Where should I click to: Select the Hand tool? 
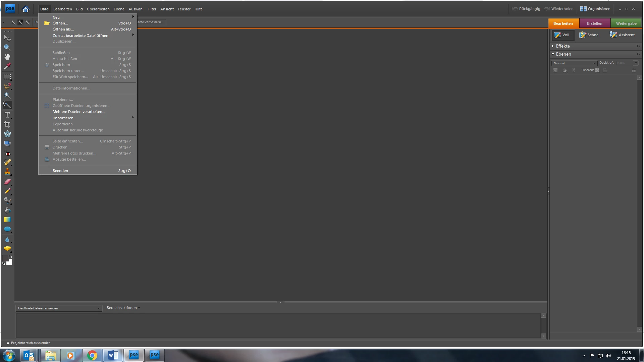[x=7, y=57]
